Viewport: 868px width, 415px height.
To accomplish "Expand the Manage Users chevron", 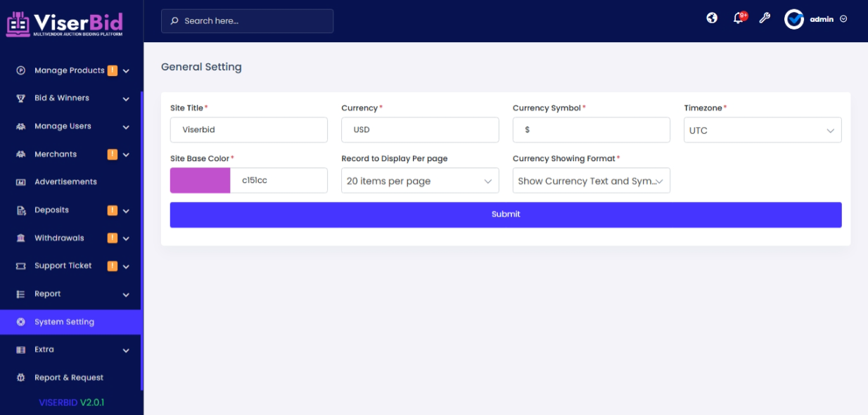I will (x=126, y=127).
